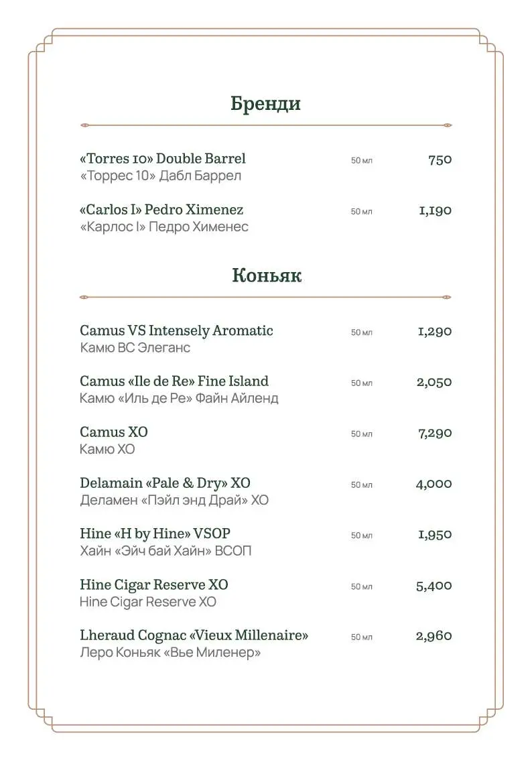This screenshot has width=532, height=760.
Task: Open Lheraud Cognac «Vieux Millenaire»
Action: point(194,635)
